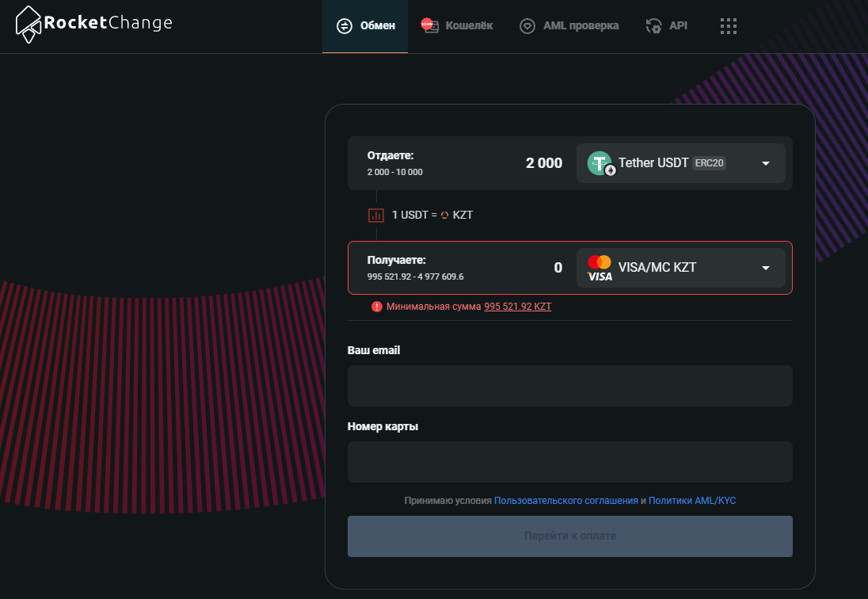868x599 pixels.
Task: Click the give amount field showing 2 000
Action: pos(543,163)
